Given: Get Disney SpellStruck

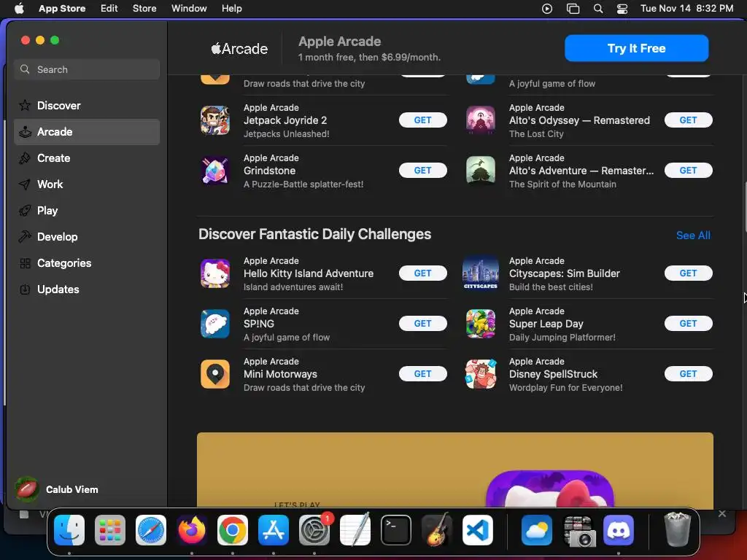Looking at the screenshot, I should pos(688,374).
